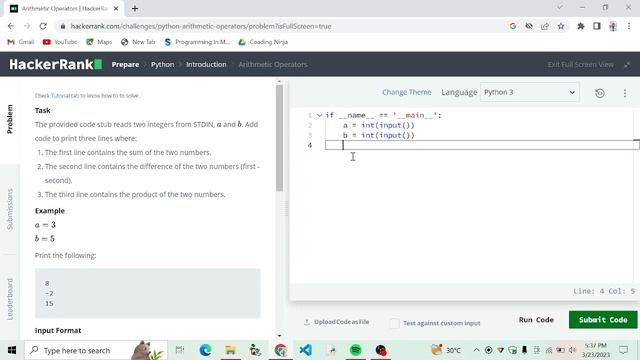Open File Explorer from taskbar

click(x=230, y=350)
